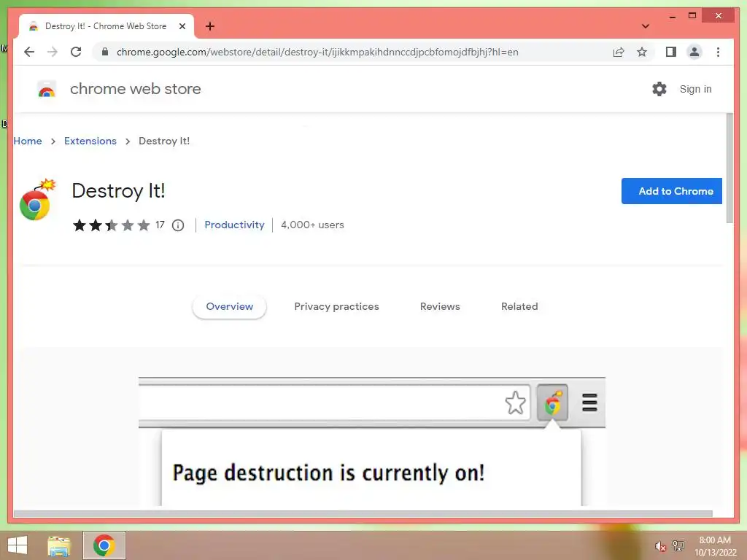Show rating info circle icon
Viewport: 747px width, 560px height.
(x=178, y=225)
